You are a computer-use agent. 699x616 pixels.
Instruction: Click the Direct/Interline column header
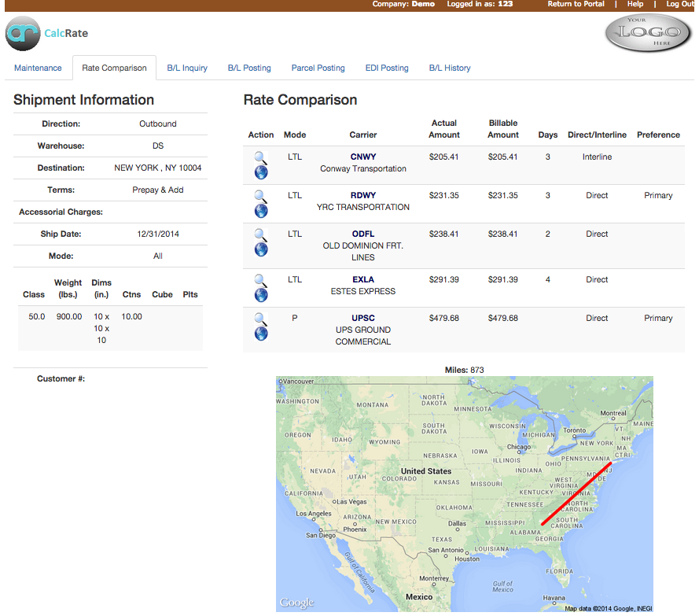point(597,135)
